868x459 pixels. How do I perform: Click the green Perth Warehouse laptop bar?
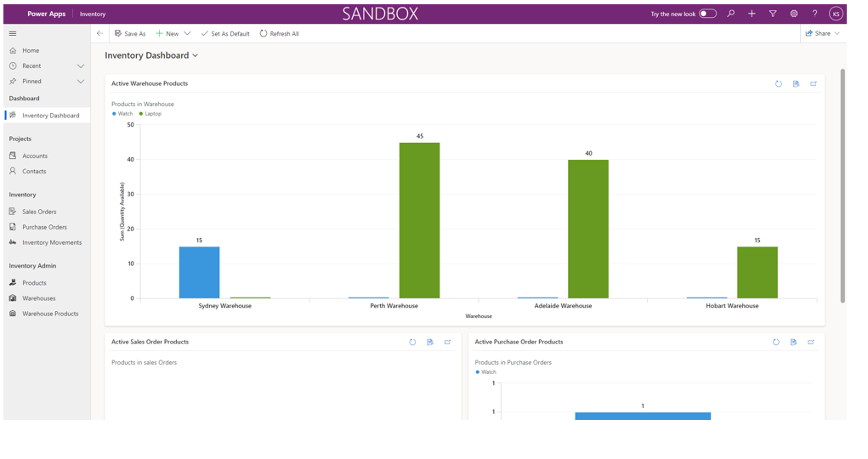pos(419,220)
